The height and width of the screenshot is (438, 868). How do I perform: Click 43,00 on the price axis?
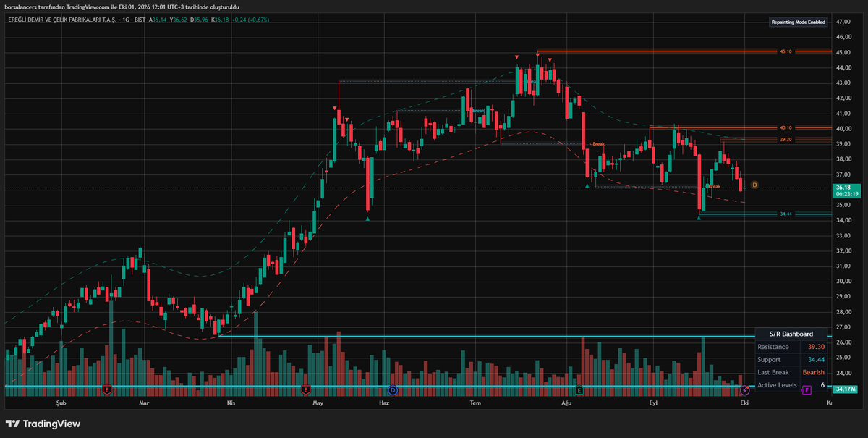click(843, 83)
